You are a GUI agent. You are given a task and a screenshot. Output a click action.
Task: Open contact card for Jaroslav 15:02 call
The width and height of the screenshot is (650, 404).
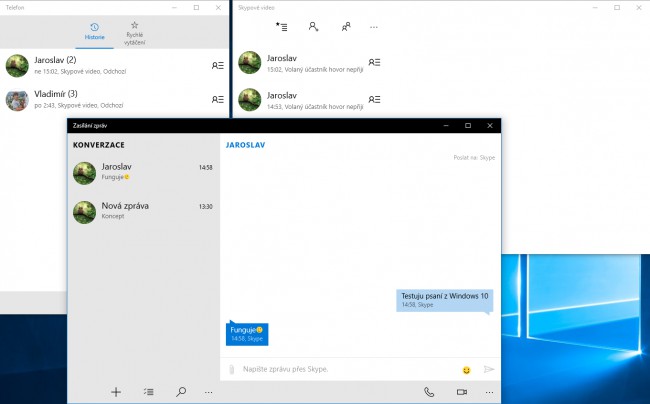click(374, 62)
